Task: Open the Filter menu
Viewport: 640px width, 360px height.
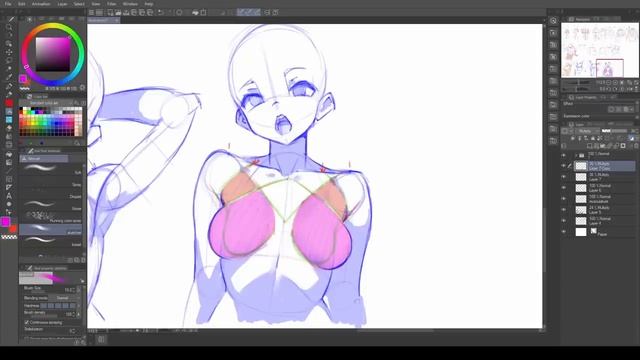Action: click(x=111, y=4)
